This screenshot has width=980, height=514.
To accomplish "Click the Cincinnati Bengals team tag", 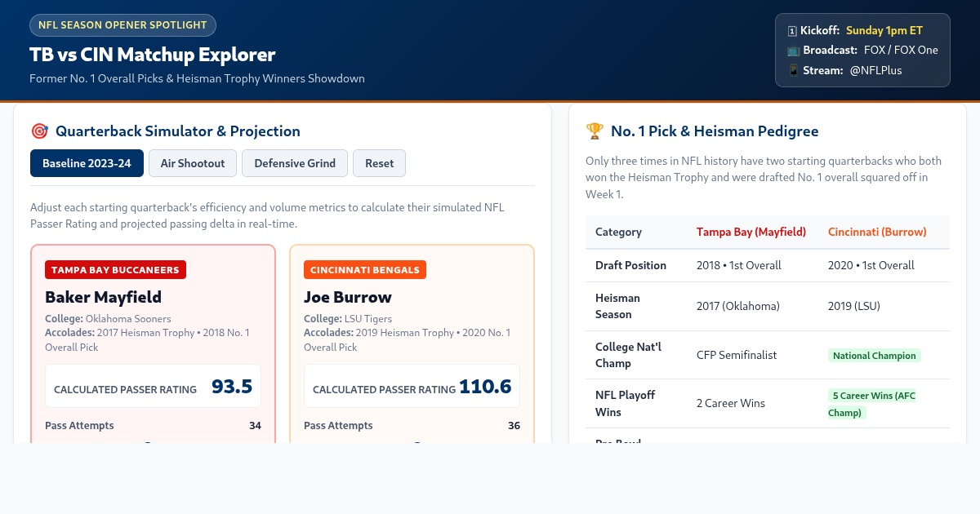I will pos(365,269).
